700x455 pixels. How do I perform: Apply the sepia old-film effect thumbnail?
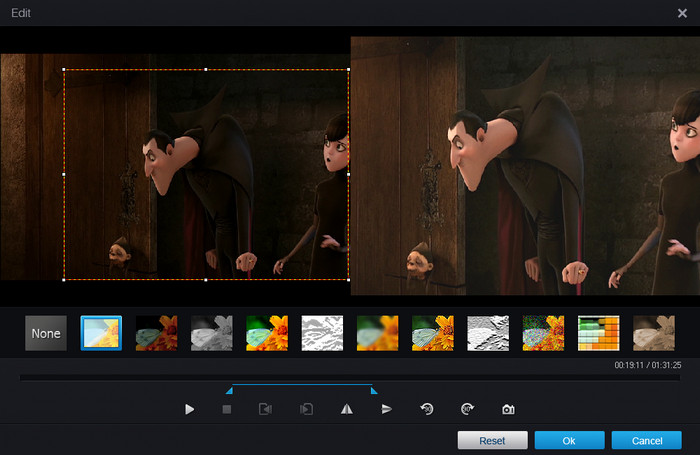click(654, 333)
